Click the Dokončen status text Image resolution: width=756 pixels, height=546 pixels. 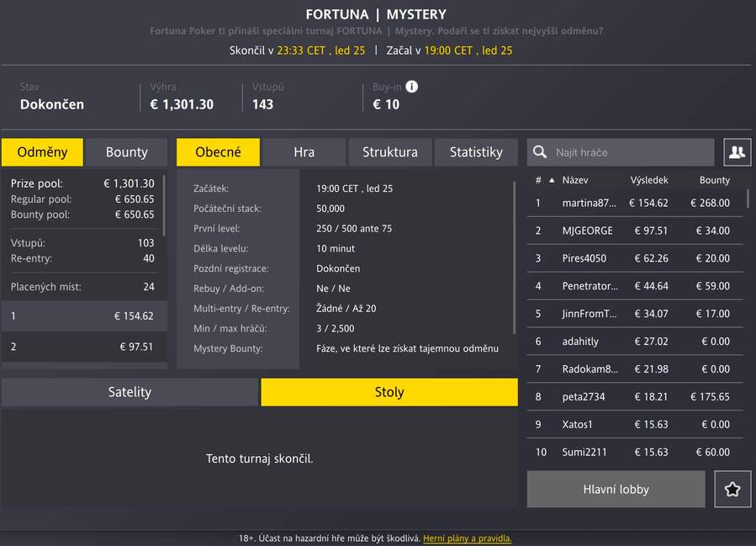52,104
